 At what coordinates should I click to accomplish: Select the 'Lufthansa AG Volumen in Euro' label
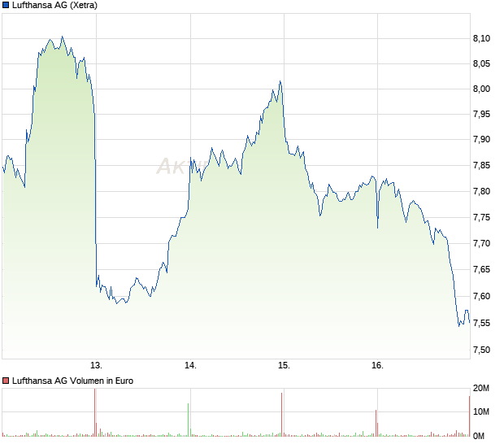pos(72,381)
